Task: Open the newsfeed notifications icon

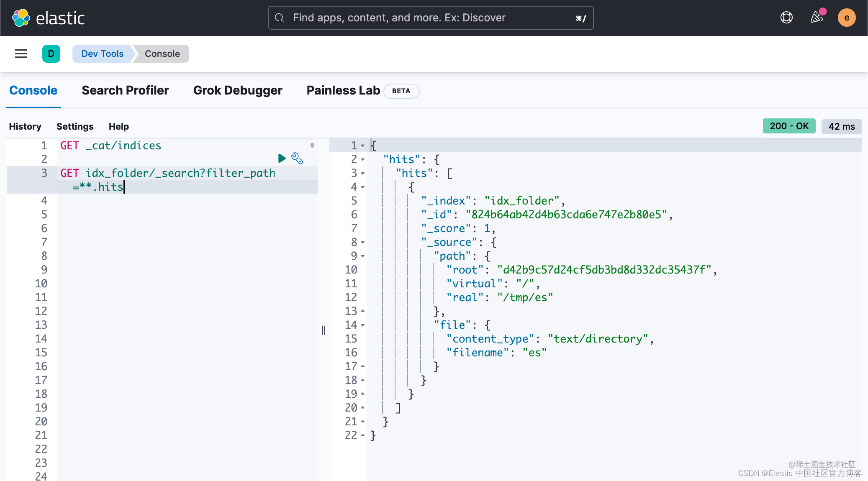Action: coord(817,18)
